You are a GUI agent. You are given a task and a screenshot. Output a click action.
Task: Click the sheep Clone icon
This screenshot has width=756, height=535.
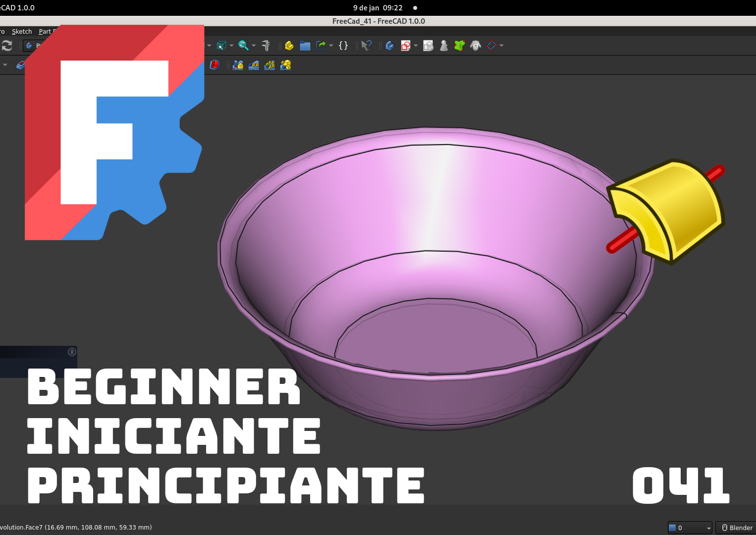click(x=476, y=46)
